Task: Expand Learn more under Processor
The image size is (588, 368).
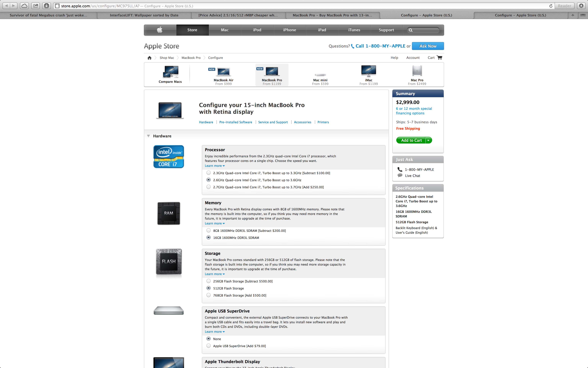Action: pyautogui.click(x=215, y=166)
